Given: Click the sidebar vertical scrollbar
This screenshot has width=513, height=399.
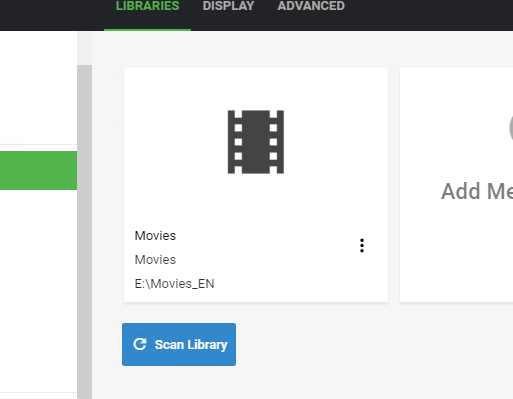Looking at the screenshot, I should (x=85, y=232).
